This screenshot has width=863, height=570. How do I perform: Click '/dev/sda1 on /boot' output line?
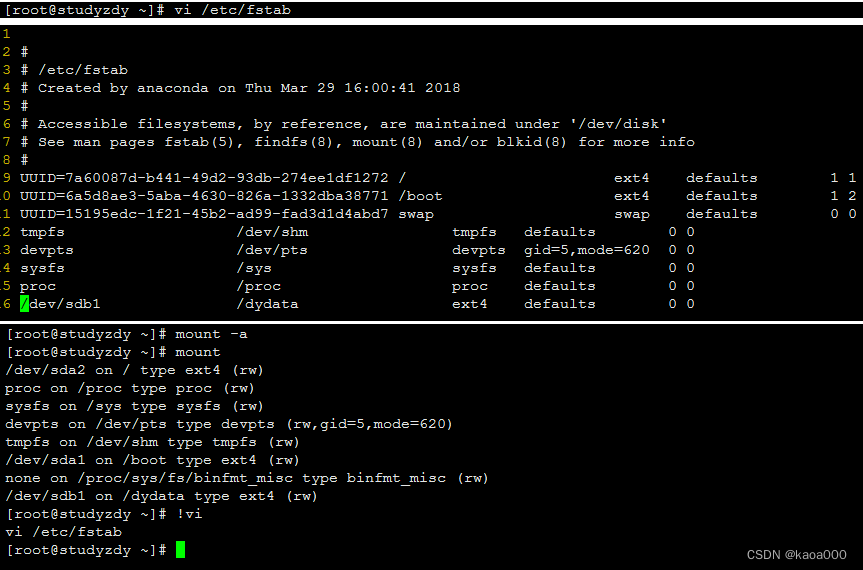[x=152, y=460]
